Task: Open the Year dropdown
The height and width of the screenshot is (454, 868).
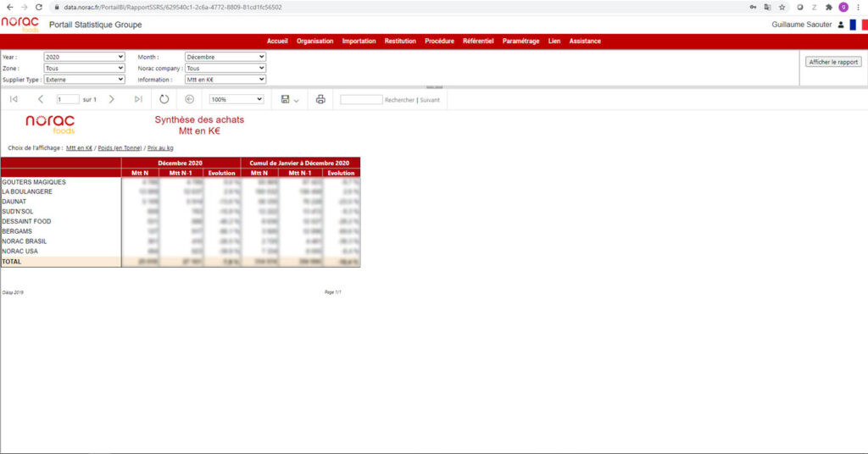Action: point(84,57)
